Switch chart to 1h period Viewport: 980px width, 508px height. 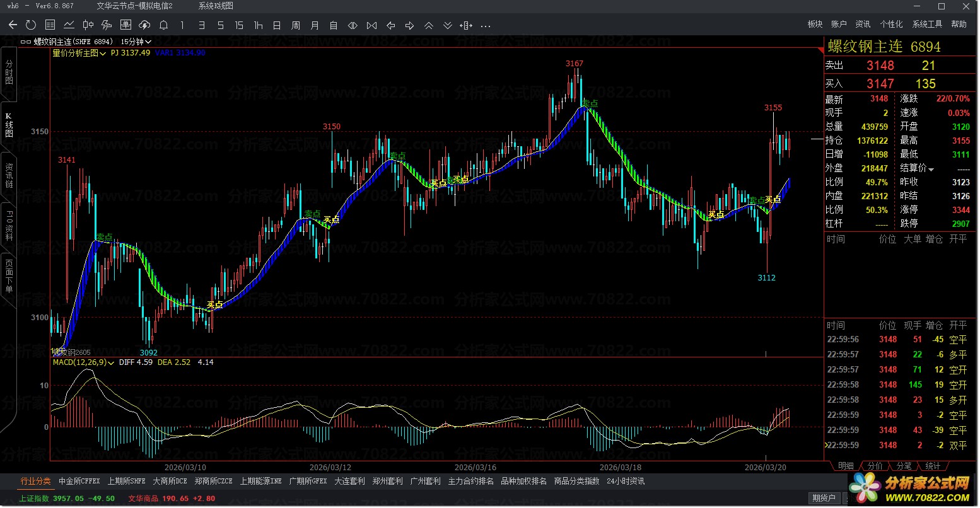[x=258, y=25]
